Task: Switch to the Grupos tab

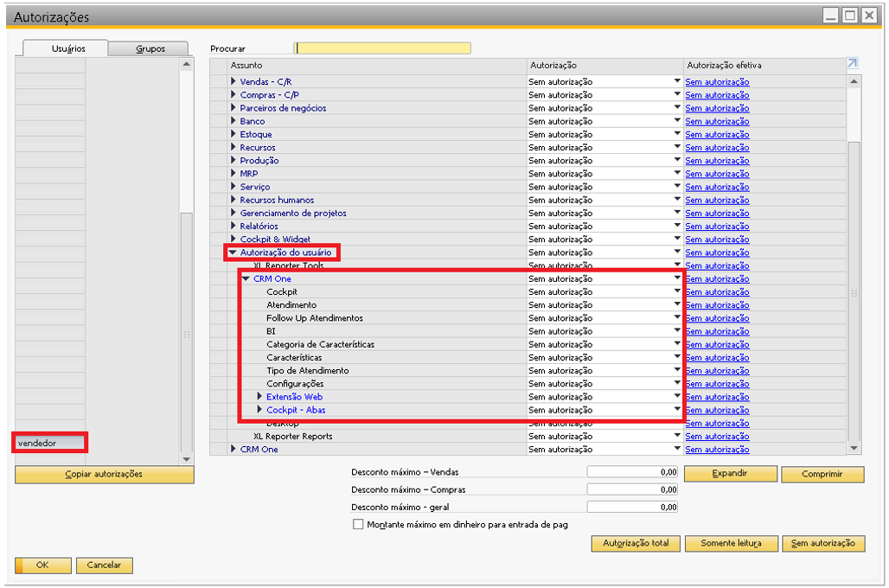Action: coord(150,48)
